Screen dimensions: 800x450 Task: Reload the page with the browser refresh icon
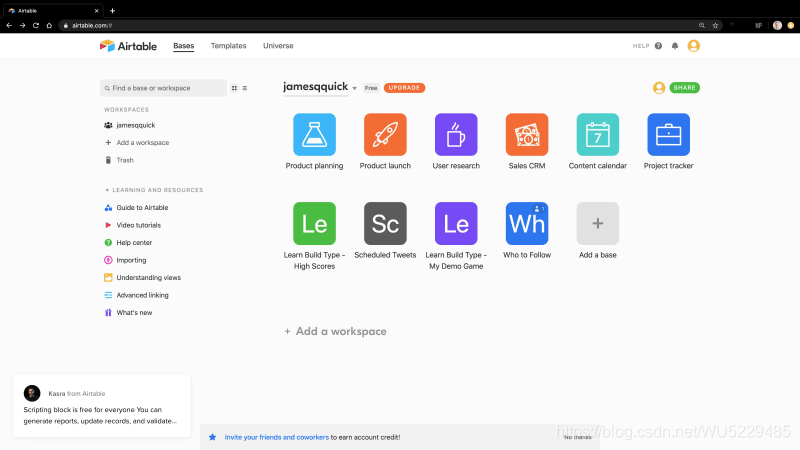(36, 26)
